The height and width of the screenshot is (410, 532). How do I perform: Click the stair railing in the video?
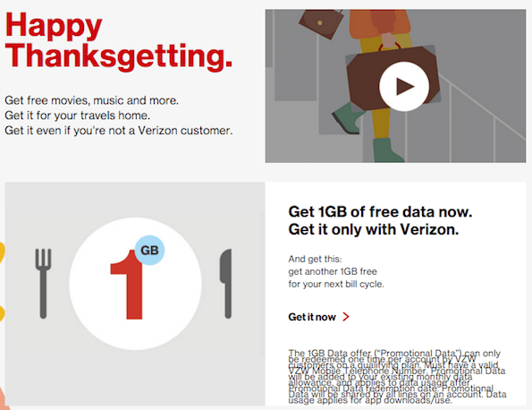pos(482,108)
